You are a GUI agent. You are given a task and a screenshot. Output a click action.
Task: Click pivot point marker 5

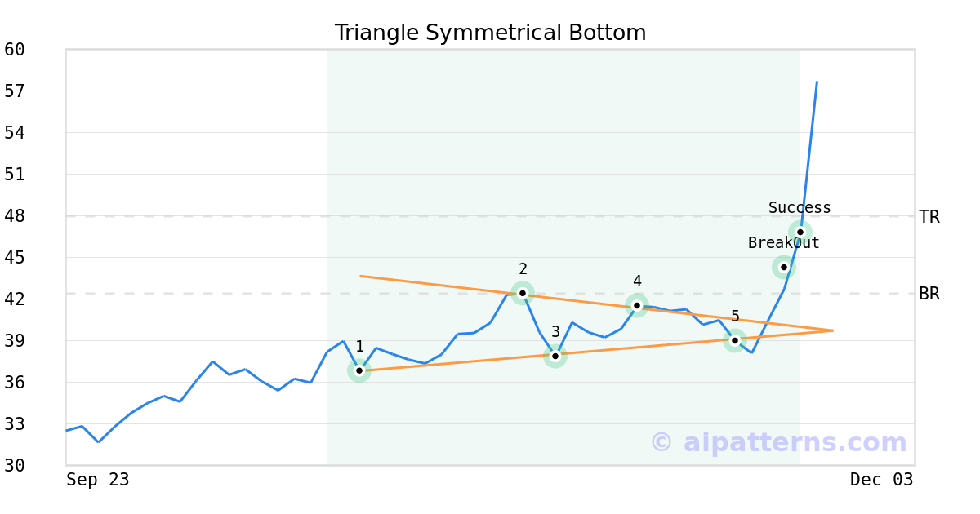[735, 340]
